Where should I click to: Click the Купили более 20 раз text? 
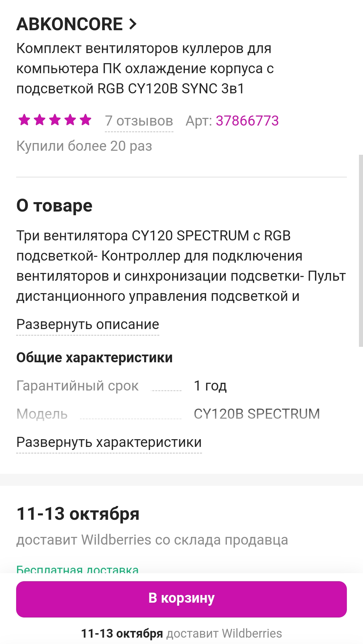click(84, 146)
